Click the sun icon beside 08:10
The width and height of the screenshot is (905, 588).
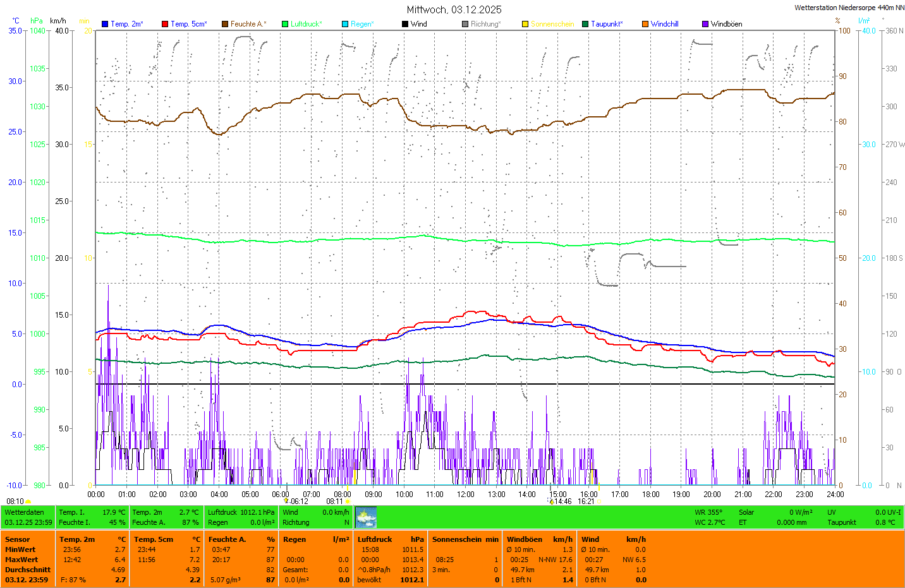[x=28, y=501]
